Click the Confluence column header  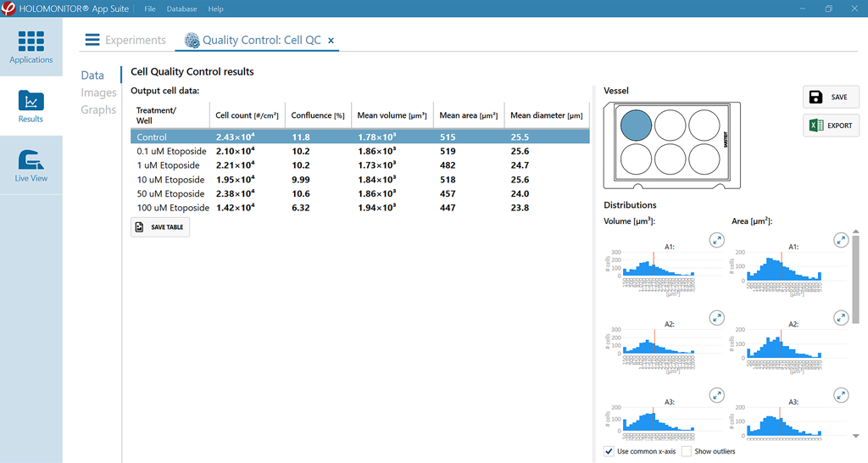pyautogui.click(x=318, y=115)
